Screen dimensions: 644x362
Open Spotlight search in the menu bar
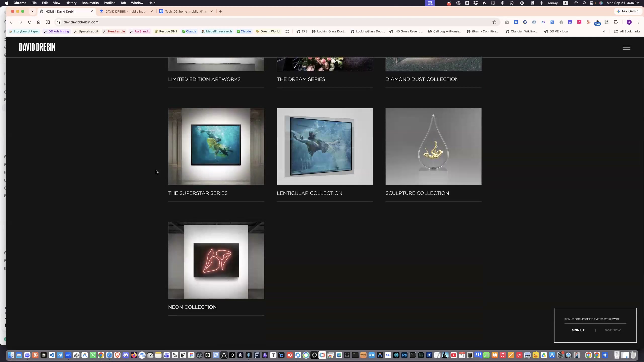click(x=584, y=3)
